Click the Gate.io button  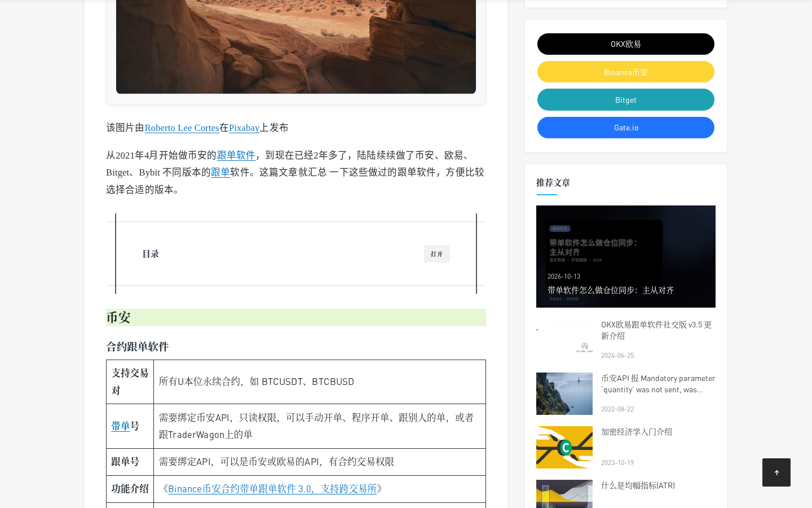[626, 128]
